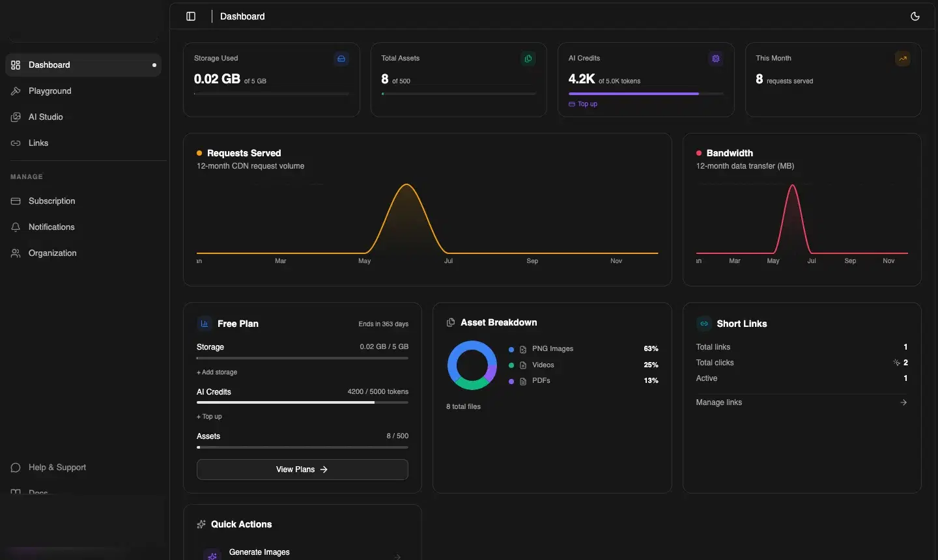Click the "4200 / 5000 tokens" value
938x560 pixels.
pyautogui.click(x=378, y=392)
